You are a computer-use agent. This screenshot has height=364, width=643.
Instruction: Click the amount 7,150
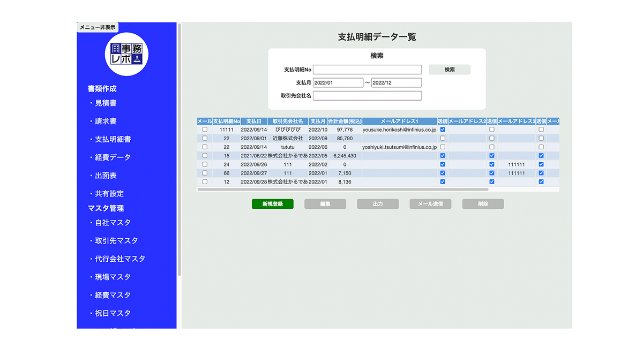point(345,173)
